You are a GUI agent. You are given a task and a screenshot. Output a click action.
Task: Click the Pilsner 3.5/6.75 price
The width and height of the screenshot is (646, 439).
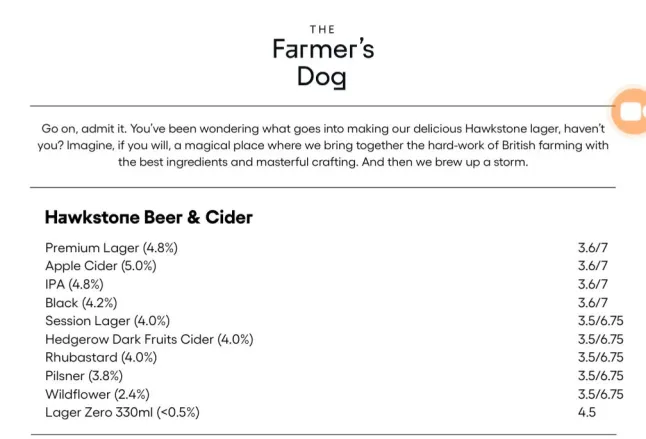[600, 376]
